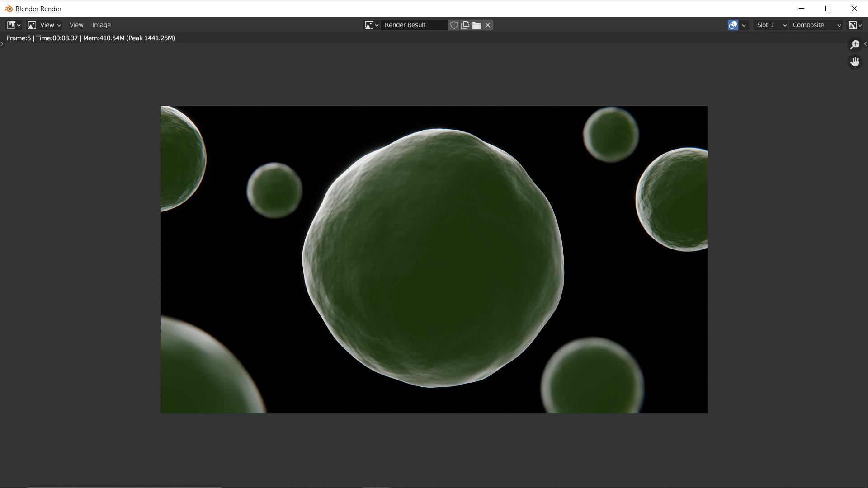Open the editor type selector
Viewport: 868px width, 488px height.
(14, 25)
